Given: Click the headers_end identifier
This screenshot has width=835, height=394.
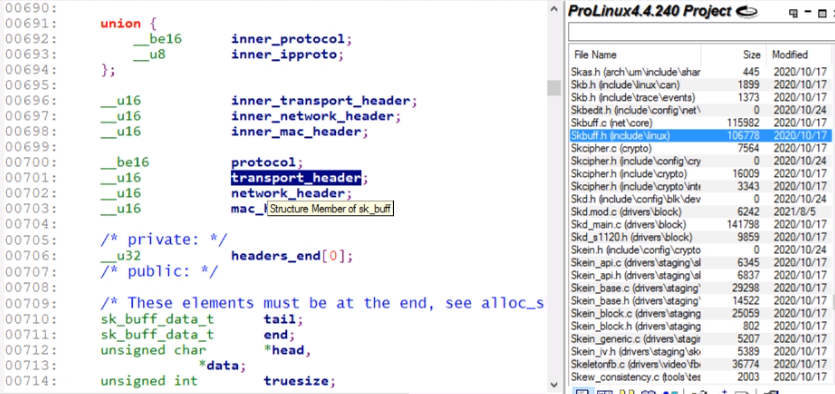Looking at the screenshot, I should 275,256.
